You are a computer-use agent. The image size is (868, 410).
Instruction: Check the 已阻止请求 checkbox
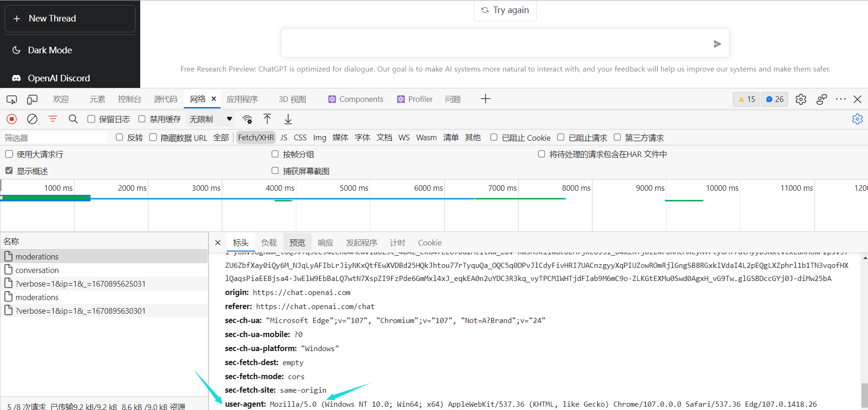560,137
